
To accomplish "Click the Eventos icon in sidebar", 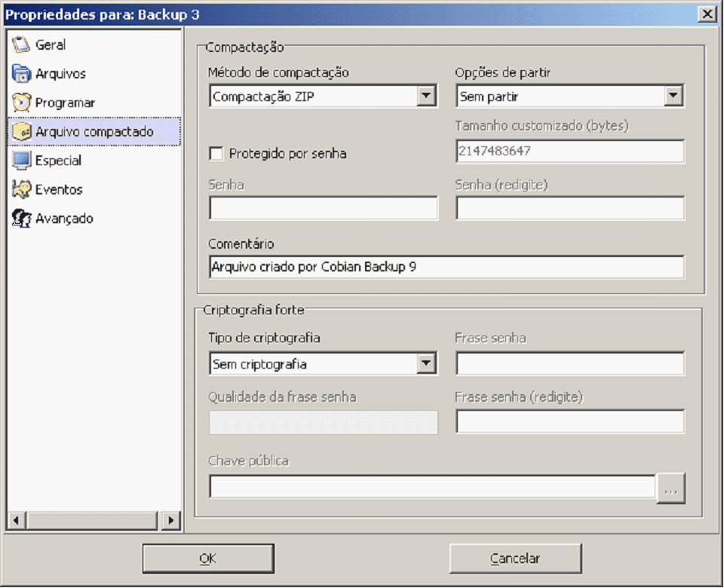I will click(x=21, y=189).
